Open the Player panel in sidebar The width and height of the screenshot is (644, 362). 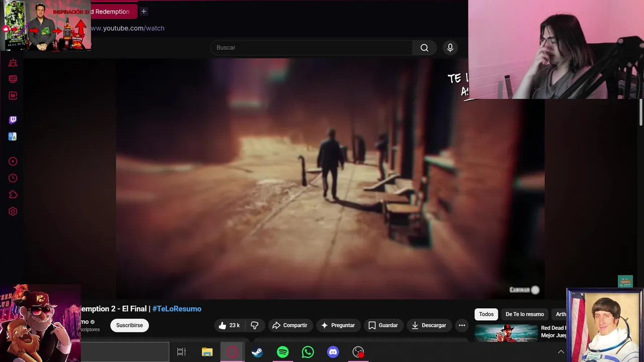[13, 161]
